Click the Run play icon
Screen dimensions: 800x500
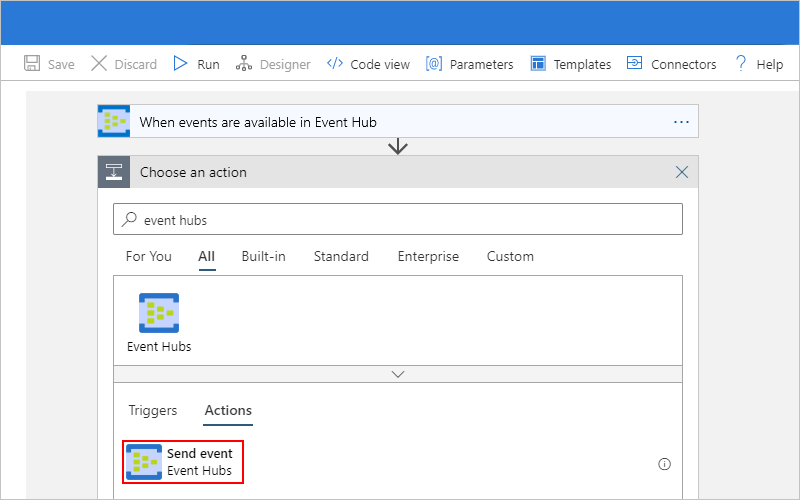pyautogui.click(x=181, y=64)
